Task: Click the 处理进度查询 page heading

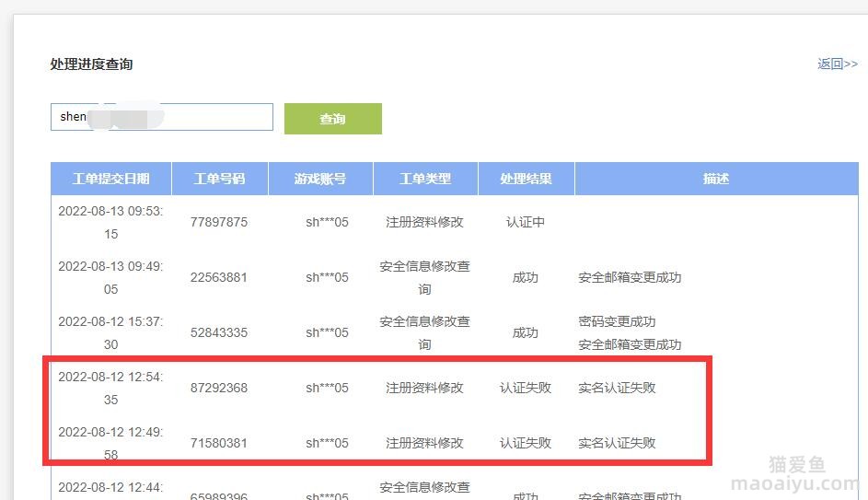Action: coord(91,64)
